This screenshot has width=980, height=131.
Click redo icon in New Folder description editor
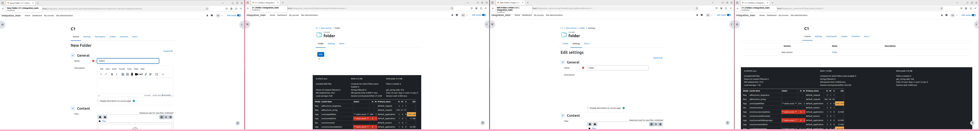pos(106,74)
